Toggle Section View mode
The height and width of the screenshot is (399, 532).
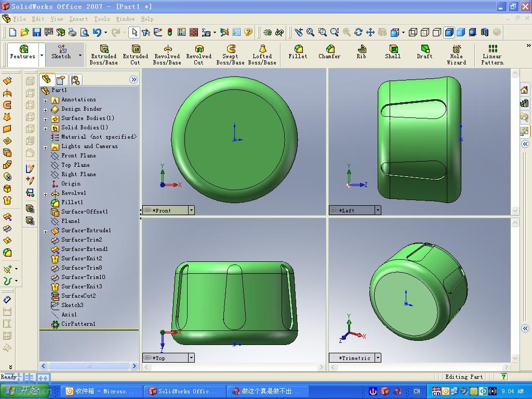(x=485, y=32)
